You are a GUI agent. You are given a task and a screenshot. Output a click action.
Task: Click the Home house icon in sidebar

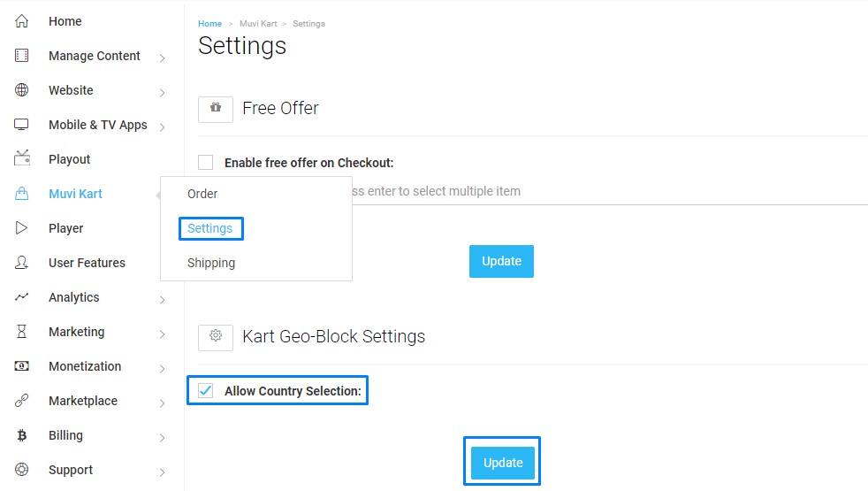[21, 21]
